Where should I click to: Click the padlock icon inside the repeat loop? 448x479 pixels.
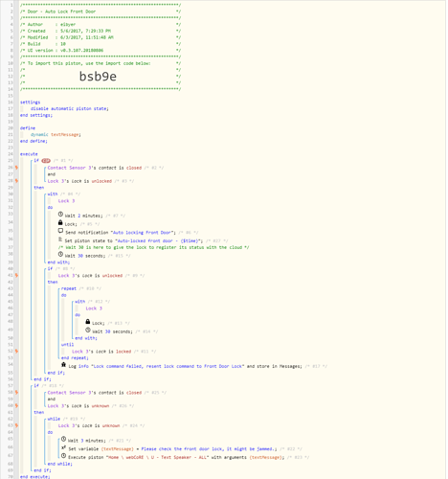88,322
